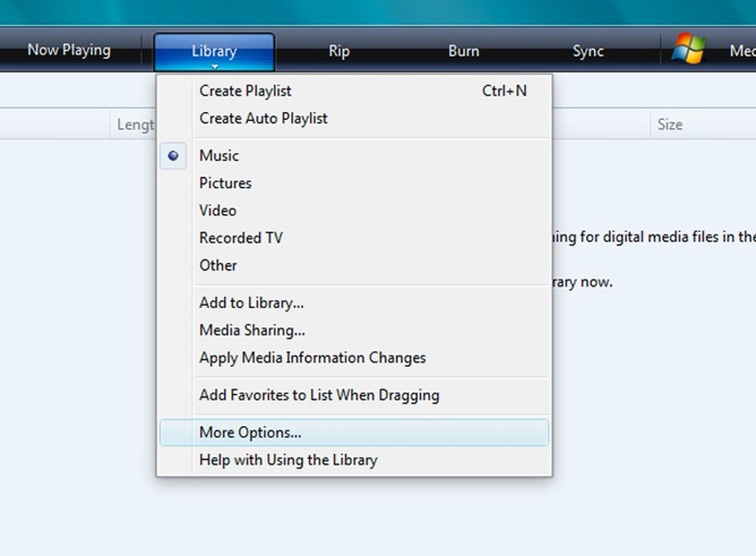Switch to the Now Playing tab
756x556 pixels.
pyautogui.click(x=69, y=50)
